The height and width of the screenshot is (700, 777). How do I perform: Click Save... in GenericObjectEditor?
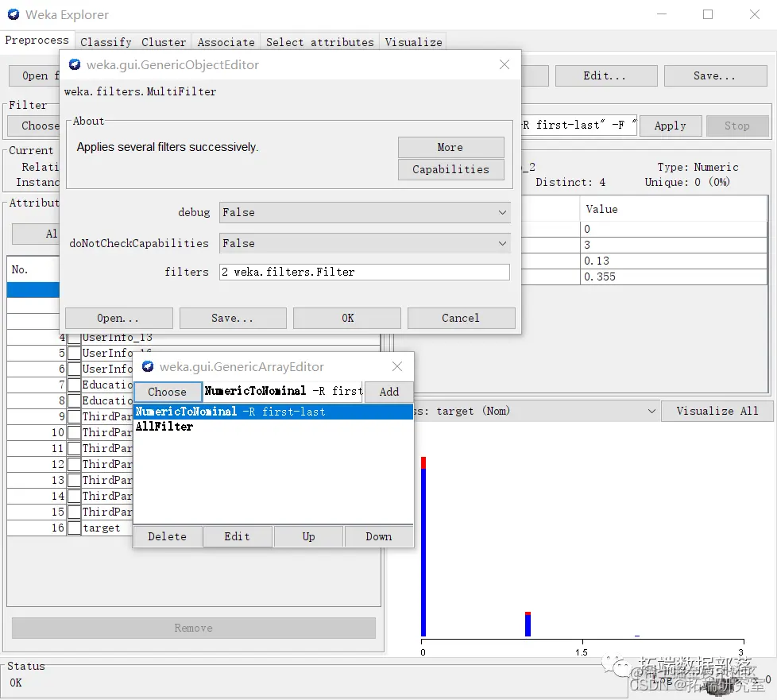click(233, 319)
